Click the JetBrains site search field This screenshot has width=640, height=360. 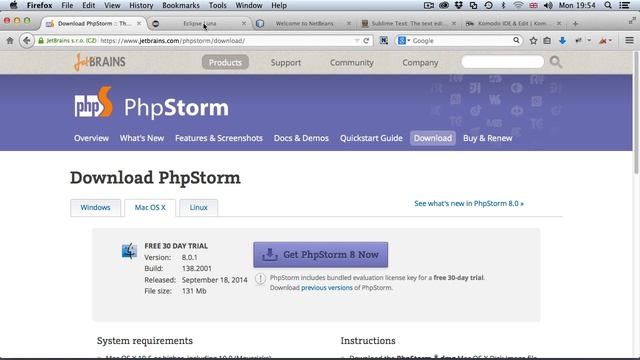pyautogui.click(x=502, y=62)
